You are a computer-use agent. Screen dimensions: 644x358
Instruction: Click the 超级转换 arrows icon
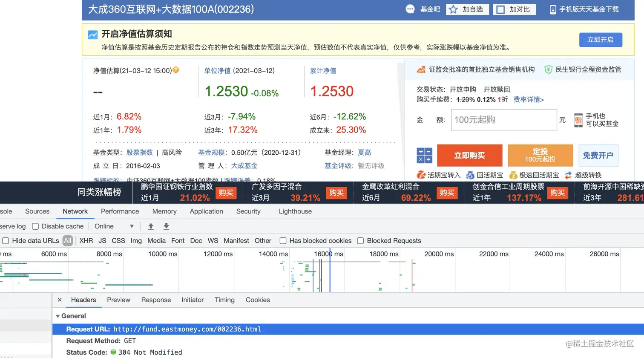(x=568, y=175)
